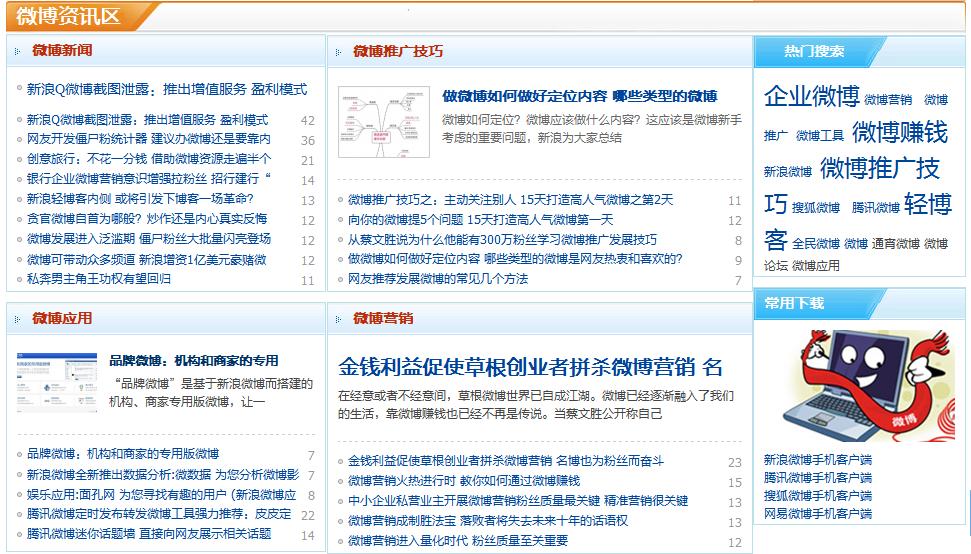Viewport: 971px width, 554px height.
Task: Open article 微博发展进入泛滥期
Action: pos(149,238)
